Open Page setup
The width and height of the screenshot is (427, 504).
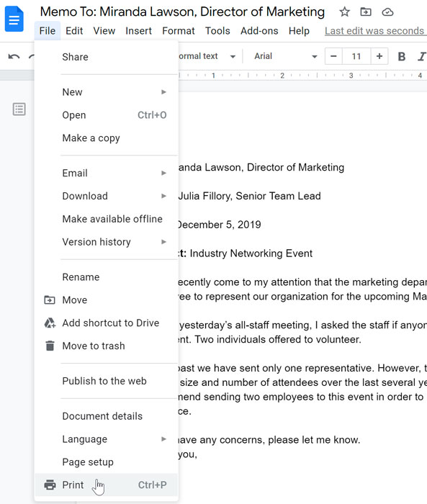(106, 462)
